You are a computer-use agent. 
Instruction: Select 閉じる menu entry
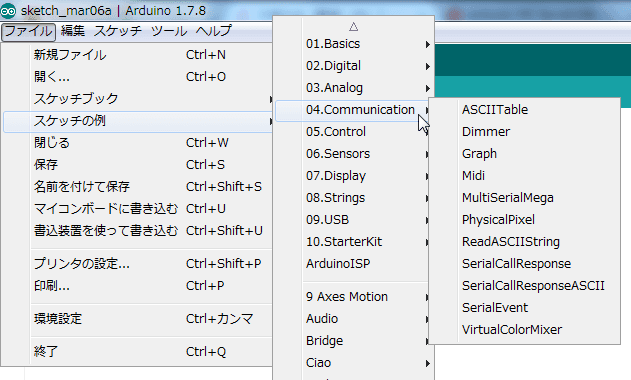point(138,142)
